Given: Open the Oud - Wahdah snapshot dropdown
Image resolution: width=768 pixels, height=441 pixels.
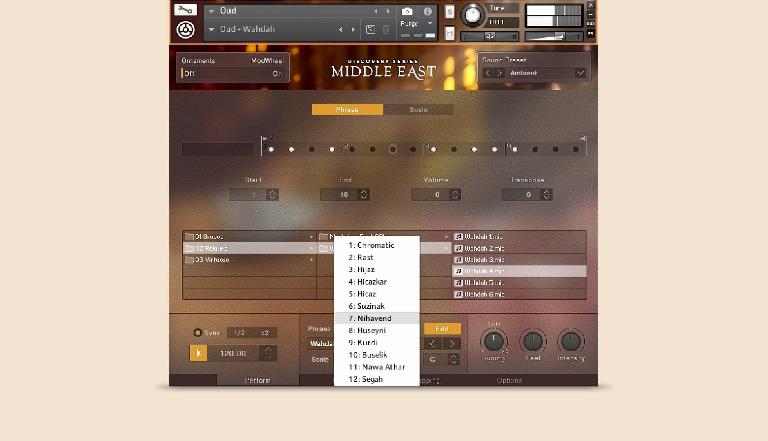Looking at the screenshot, I should coord(212,29).
